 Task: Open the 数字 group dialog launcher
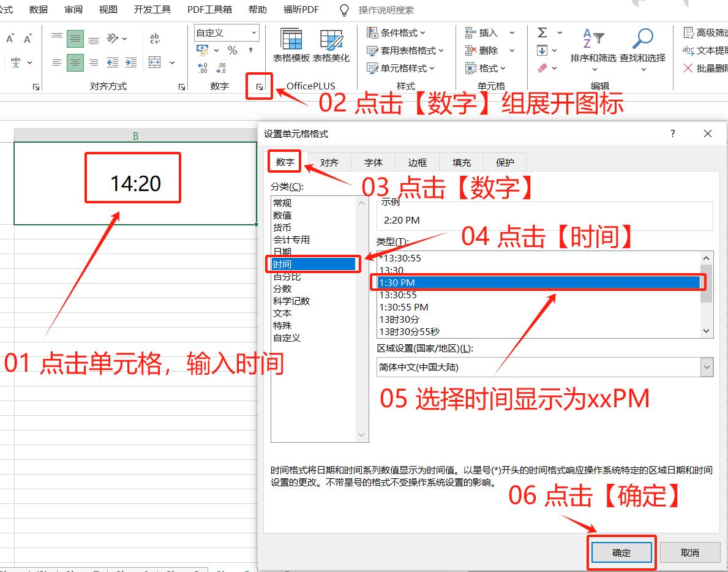coord(260,87)
